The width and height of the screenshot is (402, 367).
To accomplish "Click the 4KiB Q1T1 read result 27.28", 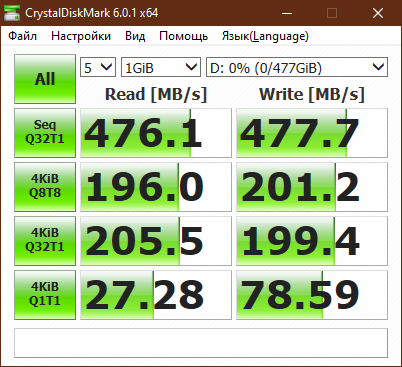I will point(156,295).
